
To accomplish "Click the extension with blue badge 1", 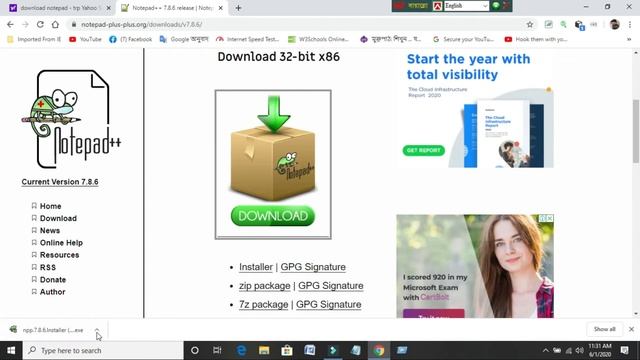I will (x=579, y=25).
